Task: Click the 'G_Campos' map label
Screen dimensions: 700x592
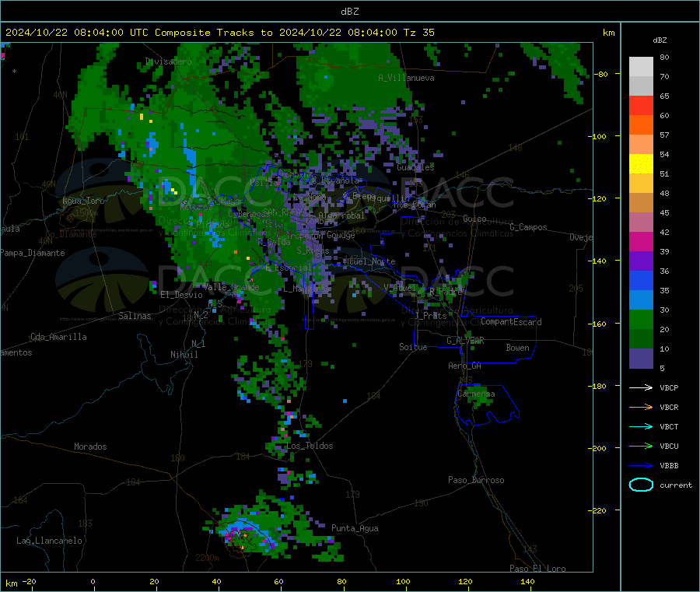Action: click(x=528, y=227)
